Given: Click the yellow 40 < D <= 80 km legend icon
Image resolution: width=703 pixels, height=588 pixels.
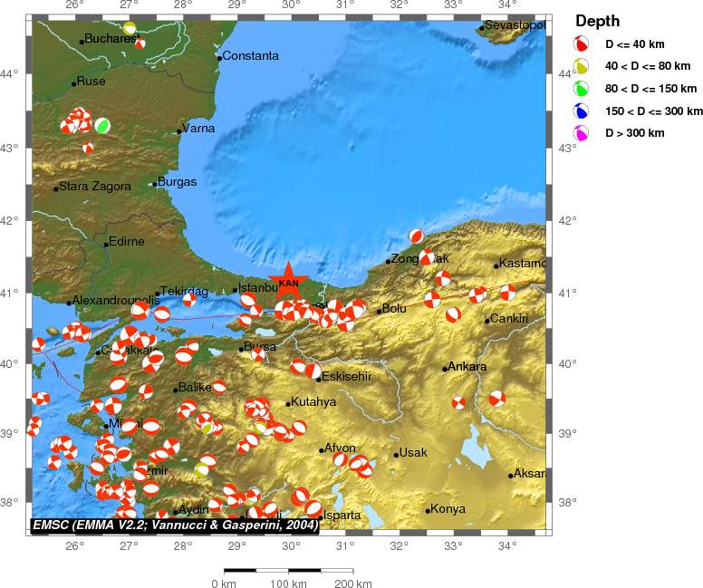Looking at the screenshot, I should [x=582, y=65].
